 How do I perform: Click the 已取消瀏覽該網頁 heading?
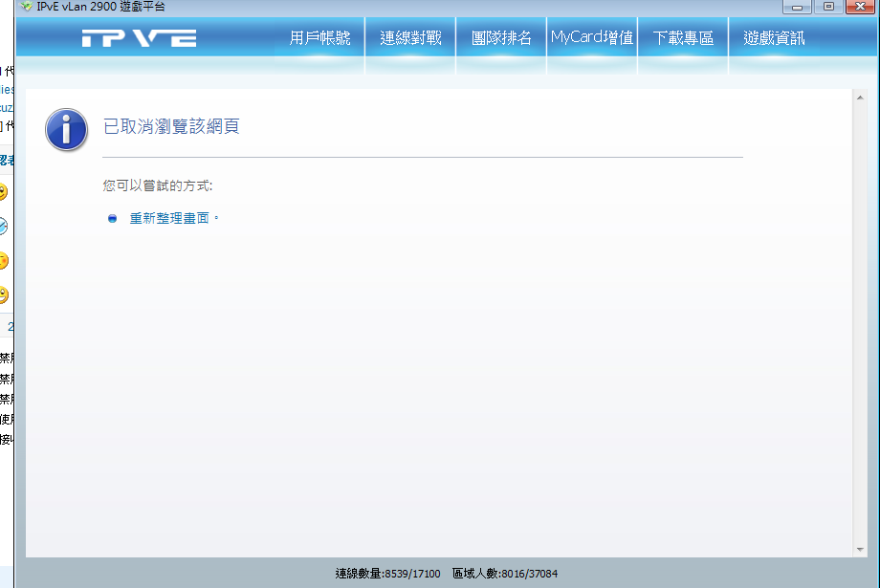tap(171, 126)
